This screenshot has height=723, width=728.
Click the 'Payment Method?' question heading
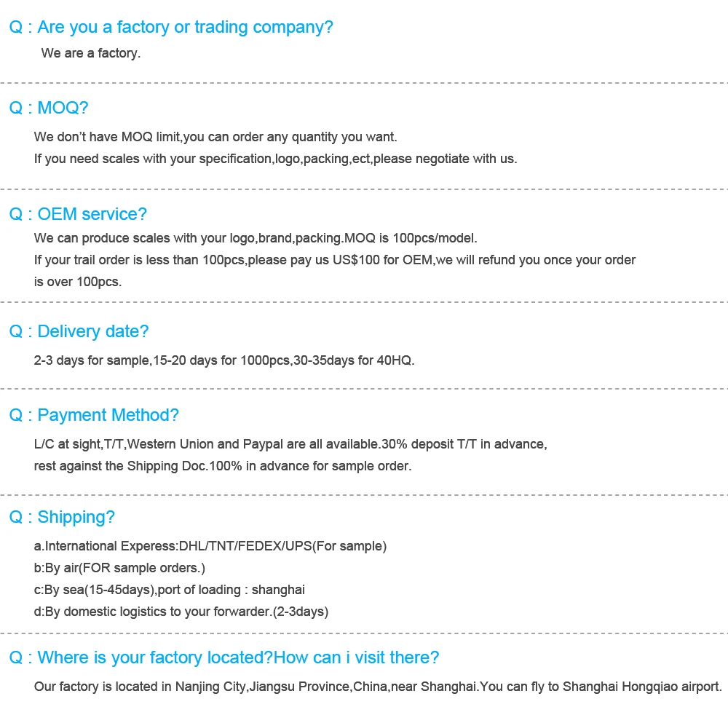[94, 415]
